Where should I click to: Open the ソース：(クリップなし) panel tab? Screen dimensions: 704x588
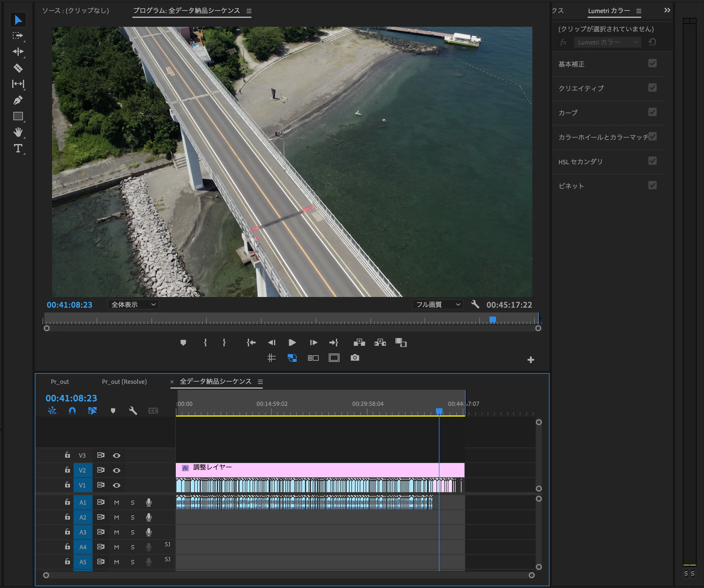pos(76,11)
